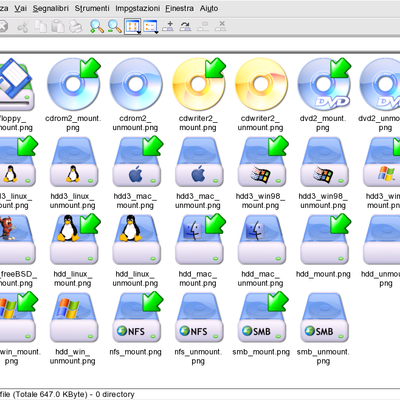Viewport: 400px width, 400px height.
Task: Select the hdd_linux_unmount.png Tux drive icon
Action: [x=136, y=240]
